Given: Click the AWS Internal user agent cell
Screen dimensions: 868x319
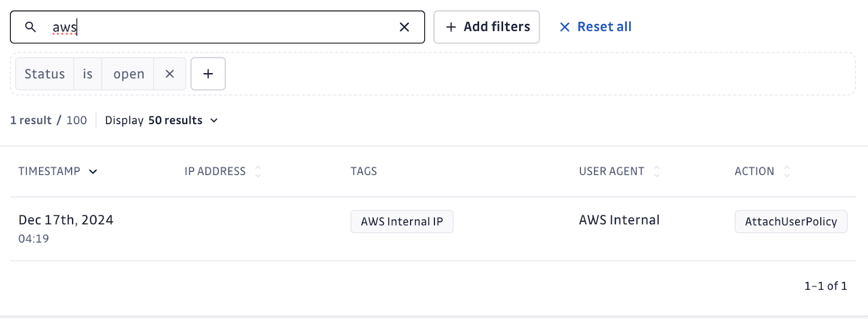Looking at the screenshot, I should (x=619, y=220).
